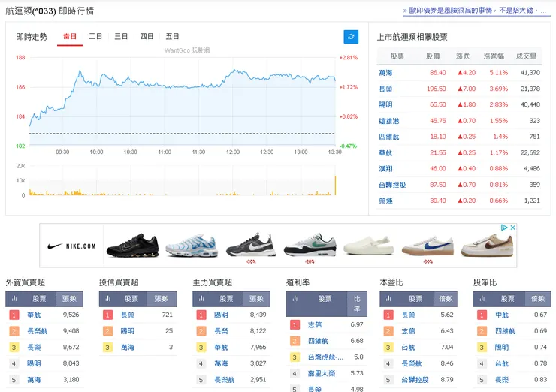Open 華航 stock in related stocks list
The height and width of the screenshot is (392, 556).
[x=385, y=152]
